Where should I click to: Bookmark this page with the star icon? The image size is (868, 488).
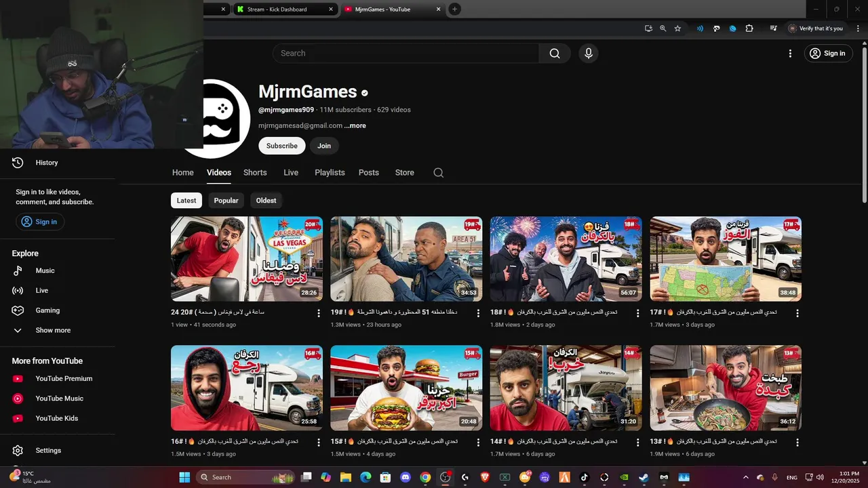coord(677,28)
